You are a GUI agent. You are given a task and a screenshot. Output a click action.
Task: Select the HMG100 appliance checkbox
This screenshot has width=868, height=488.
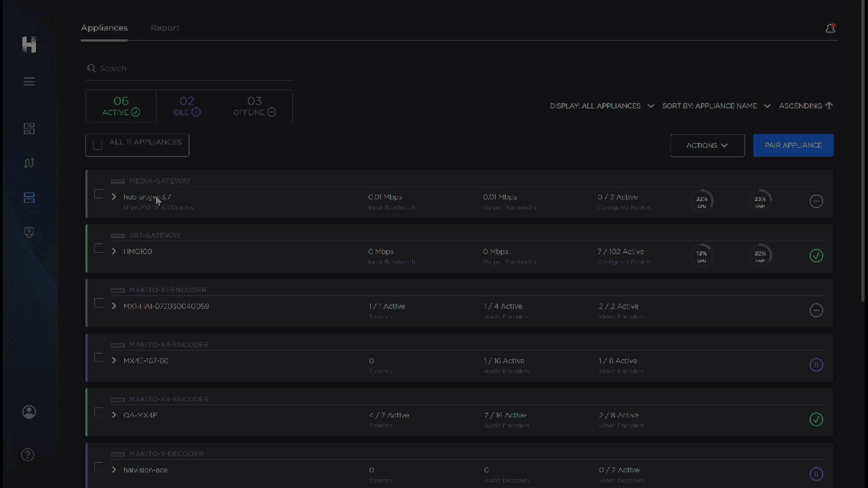click(x=99, y=249)
